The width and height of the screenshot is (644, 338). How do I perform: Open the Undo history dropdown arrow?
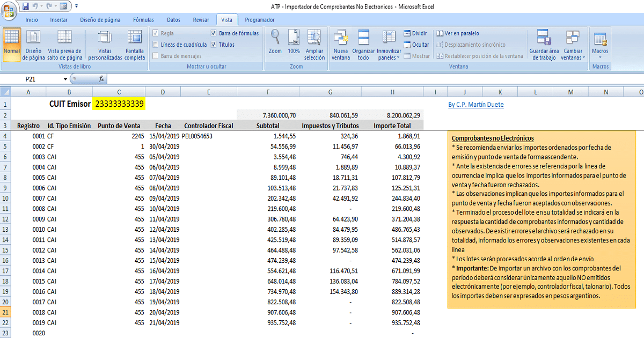(x=43, y=6)
